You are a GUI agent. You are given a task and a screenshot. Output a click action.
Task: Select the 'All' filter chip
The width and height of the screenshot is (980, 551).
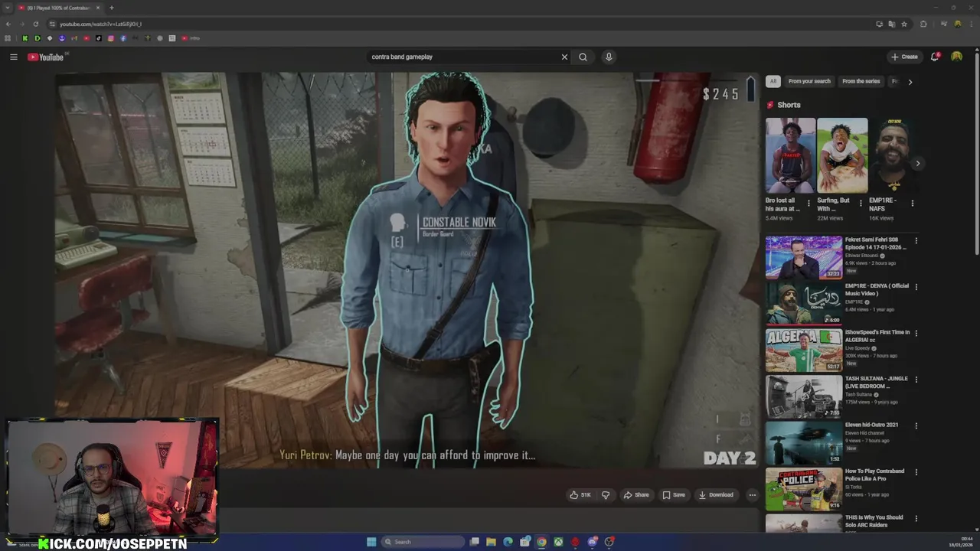tap(773, 81)
